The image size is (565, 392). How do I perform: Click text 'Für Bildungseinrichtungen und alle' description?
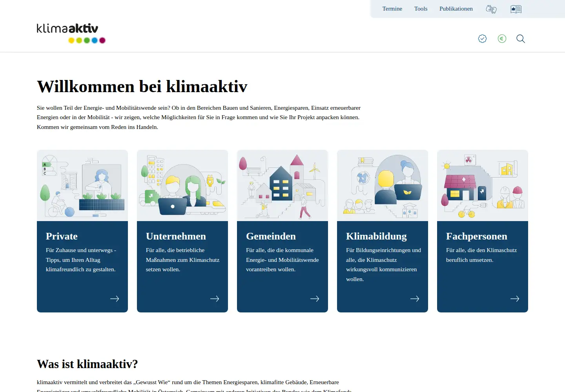(383, 265)
